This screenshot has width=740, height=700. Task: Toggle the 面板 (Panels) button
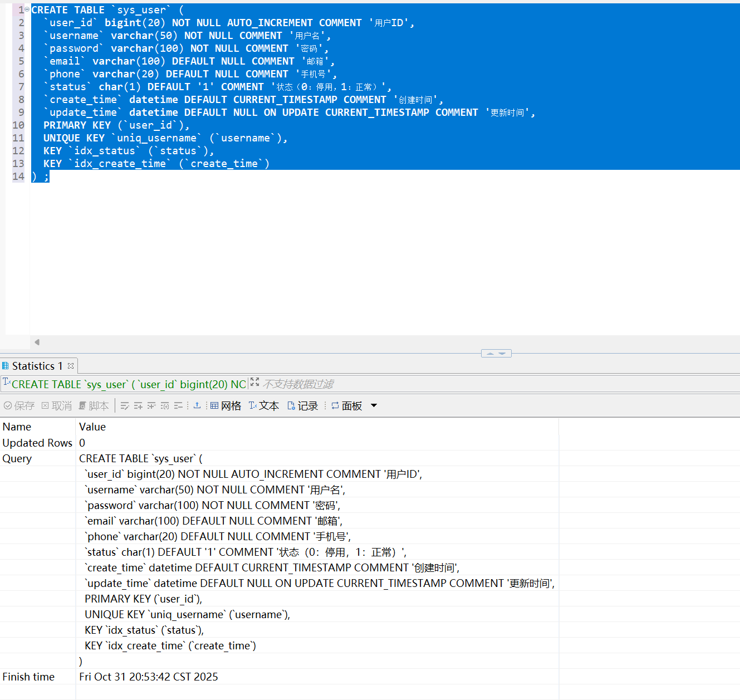tap(346, 406)
